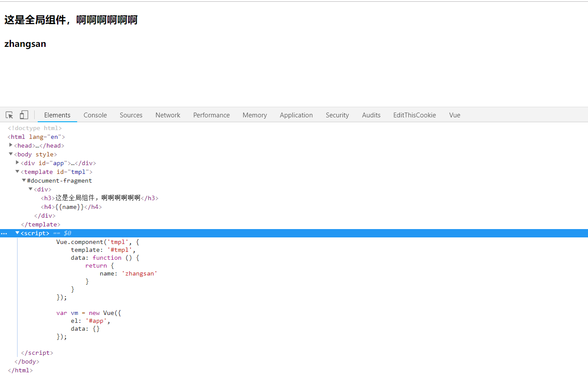
Task: Select the <!doctype html> line
Action: [35, 128]
